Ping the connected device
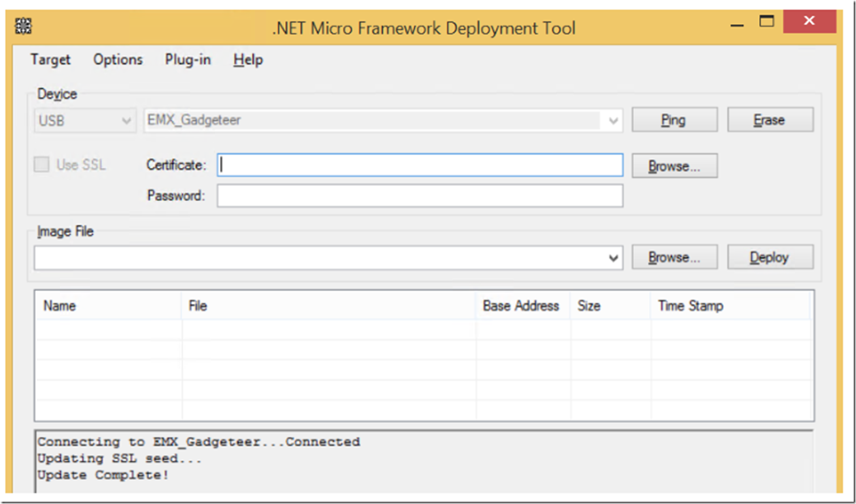Viewport: 856px width, 504px height. (x=675, y=120)
